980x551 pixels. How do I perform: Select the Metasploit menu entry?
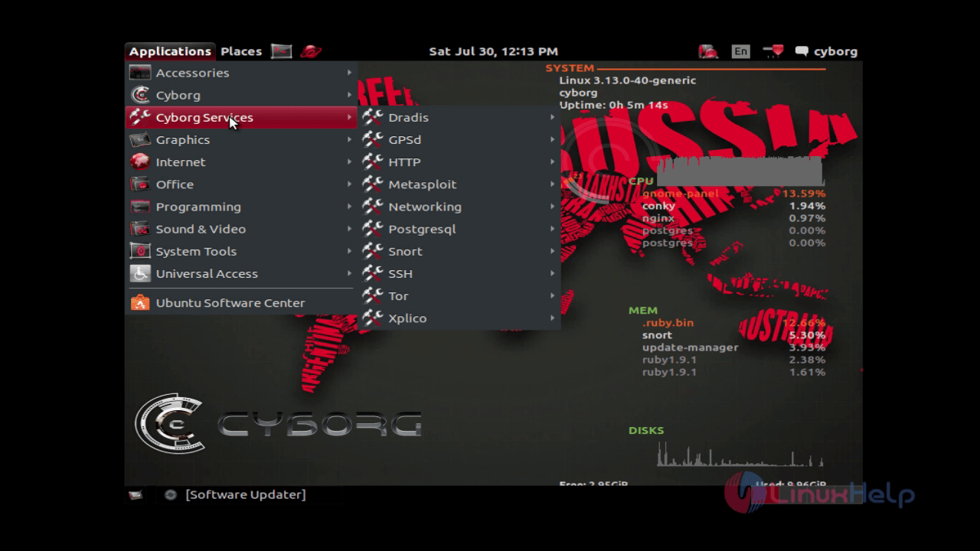tap(459, 184)
